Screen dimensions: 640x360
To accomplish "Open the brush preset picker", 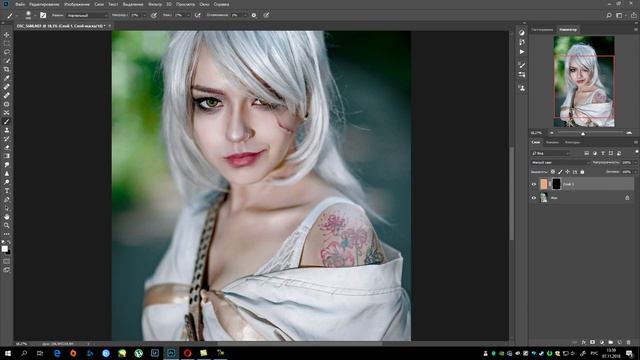I will pyautogui.click(x=30, y=15).
